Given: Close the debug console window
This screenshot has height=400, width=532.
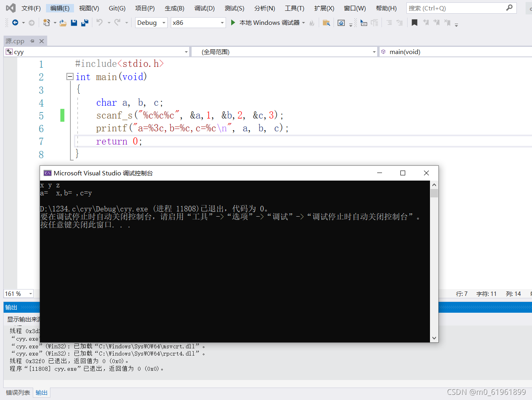Looking at the screenshot, I should tap(426, 173).
